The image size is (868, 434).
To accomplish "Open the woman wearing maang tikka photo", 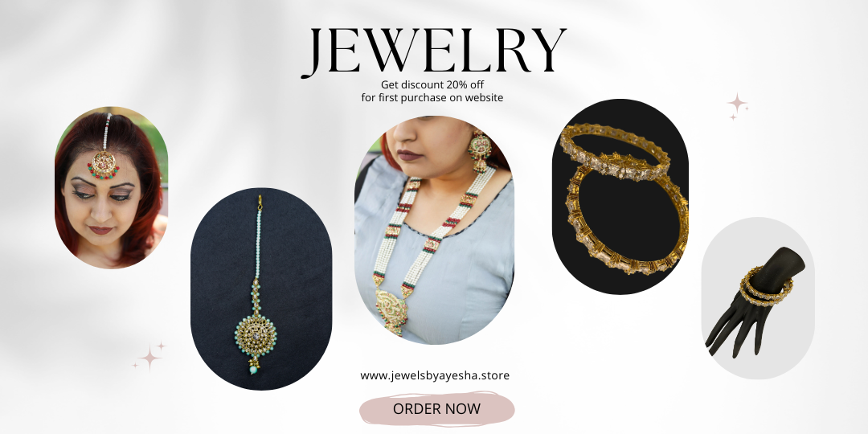I will pyautogui.click(x=111, y=187).
